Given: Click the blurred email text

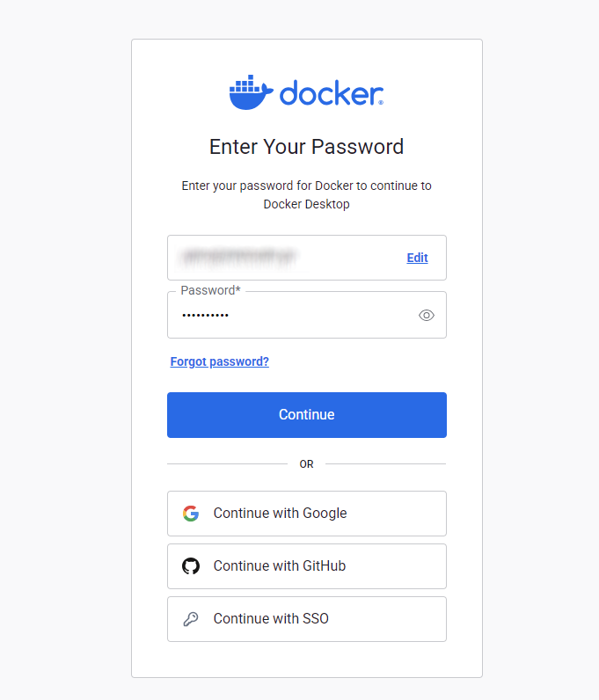Looking at the screenshot, I should (238, 257).
